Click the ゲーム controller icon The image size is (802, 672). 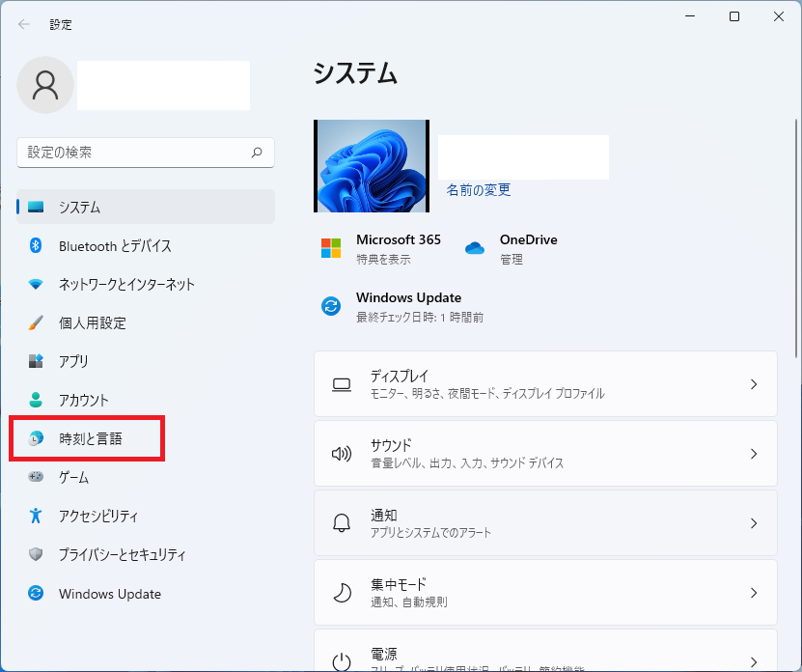36,477
